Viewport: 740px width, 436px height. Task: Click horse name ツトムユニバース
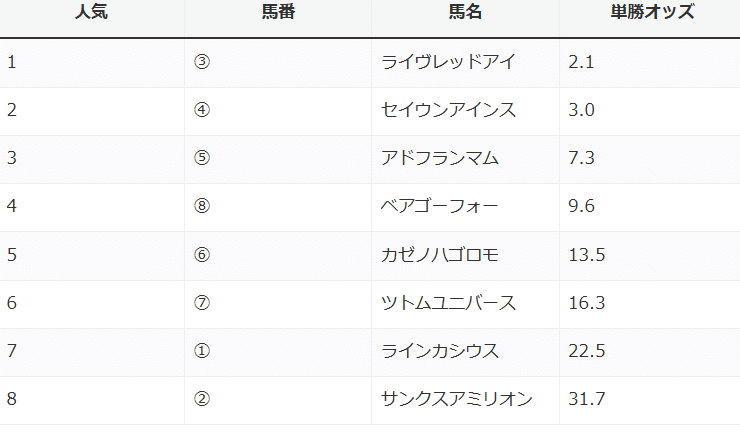click(x=448, y=303)
